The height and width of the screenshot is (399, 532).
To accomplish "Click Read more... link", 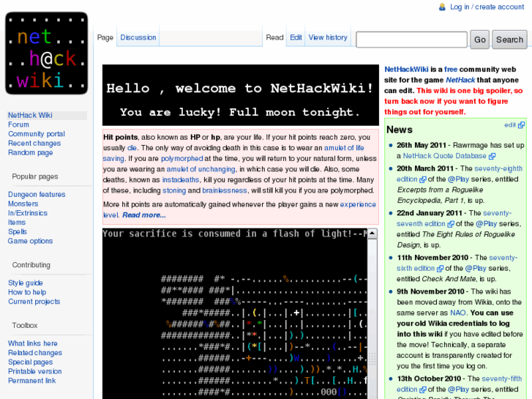I will (144, 215).
